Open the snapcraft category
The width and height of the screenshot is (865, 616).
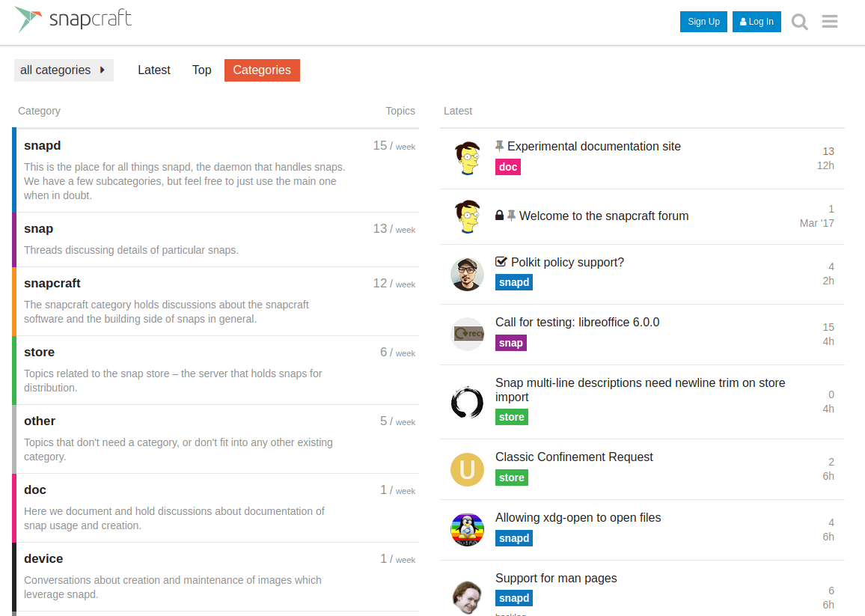pyautogui.click(x=52, y=283)
